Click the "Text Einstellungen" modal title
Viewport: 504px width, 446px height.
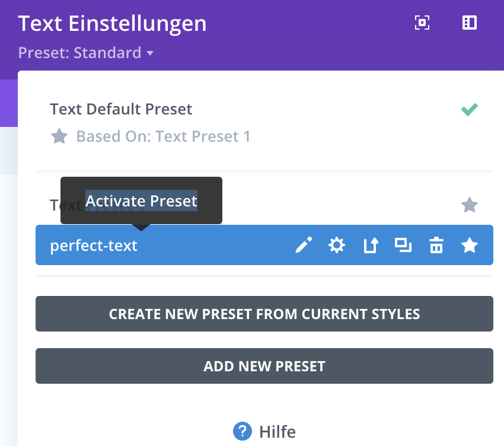113,24
